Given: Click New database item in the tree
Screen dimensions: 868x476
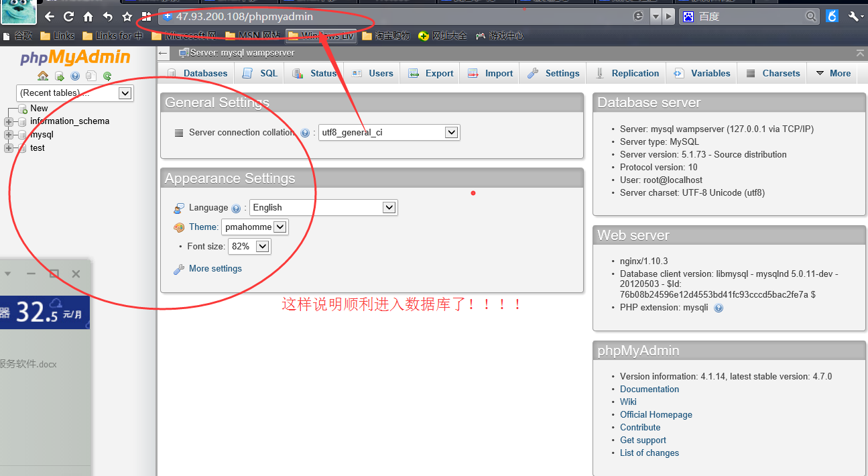Looking at the screenshot, I should (x=39, y=109).
